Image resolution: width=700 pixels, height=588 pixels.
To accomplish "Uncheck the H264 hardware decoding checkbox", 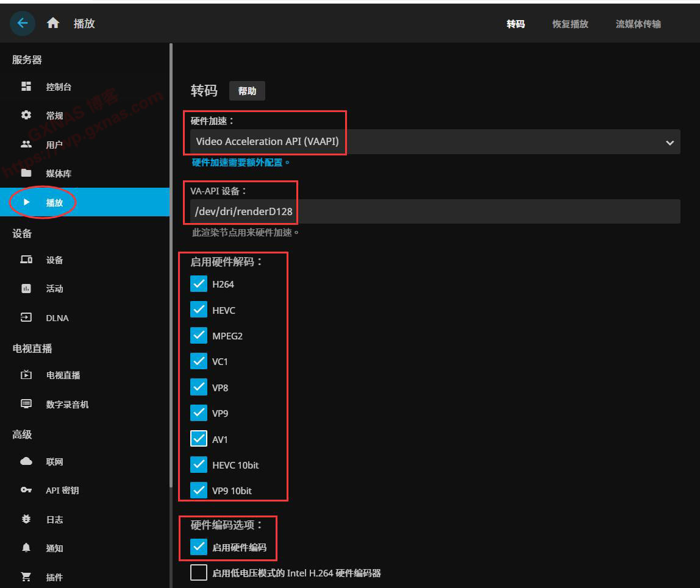I will pos(199,284).
